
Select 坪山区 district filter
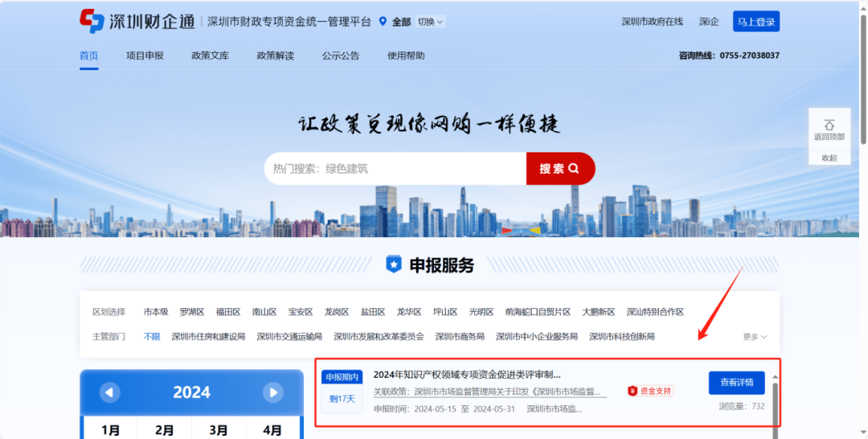click(x=445, y=312)
